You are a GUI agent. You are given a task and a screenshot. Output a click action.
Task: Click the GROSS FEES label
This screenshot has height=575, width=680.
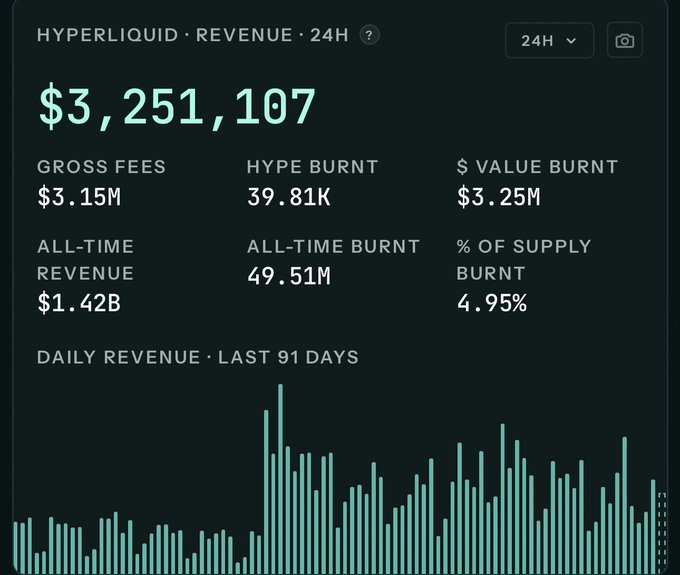pyautogui.click(x=101, y=167)
